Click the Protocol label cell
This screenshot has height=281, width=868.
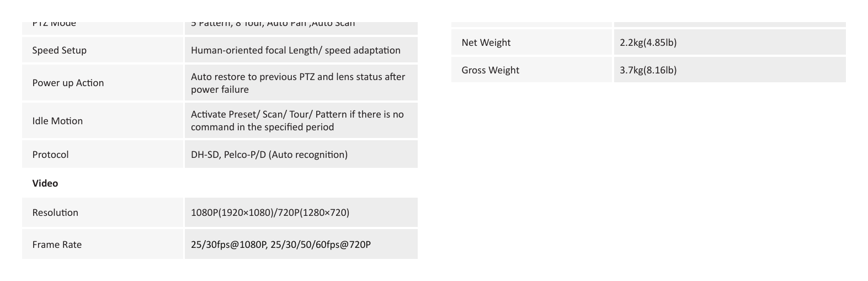103,154
